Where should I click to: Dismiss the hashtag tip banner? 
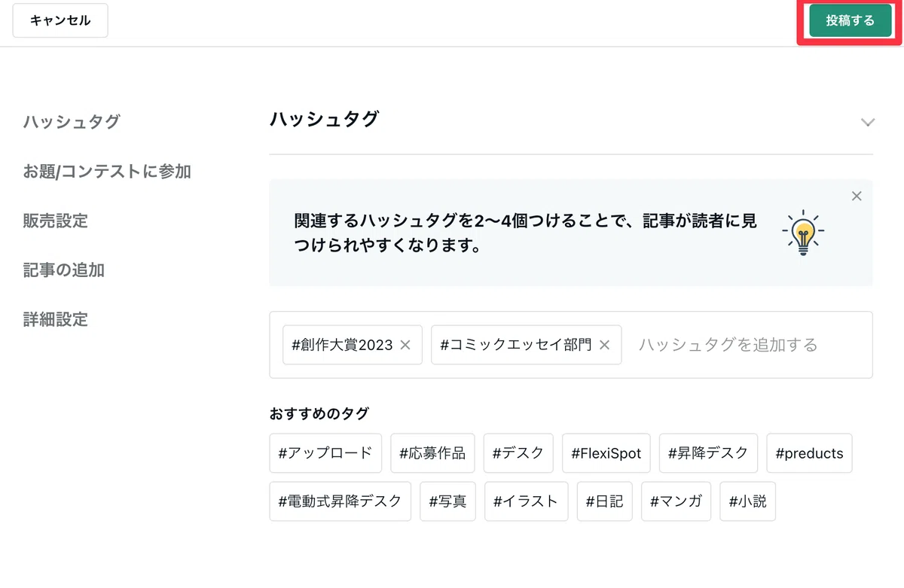tap(856, 197)
